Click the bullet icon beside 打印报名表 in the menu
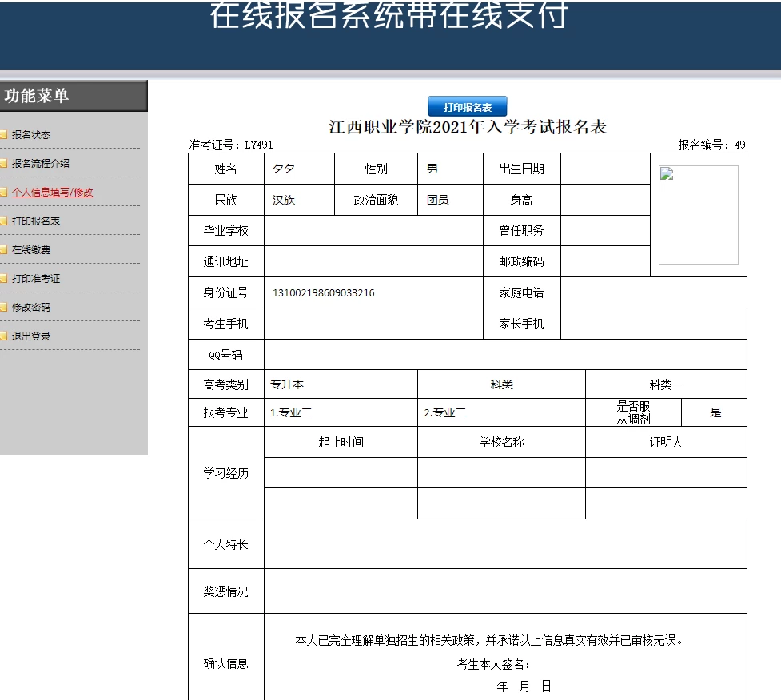The image size is (781, 700). pyautogui.click(x=4, y=221)
